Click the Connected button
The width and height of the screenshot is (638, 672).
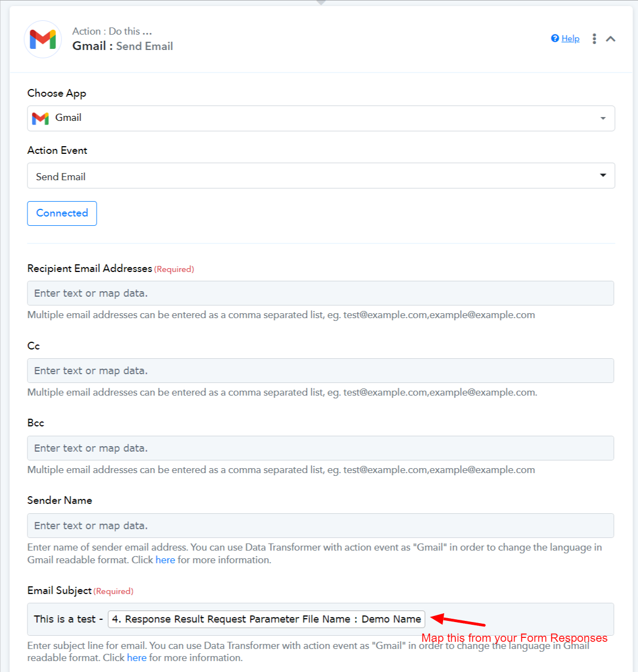pos(62,213)
